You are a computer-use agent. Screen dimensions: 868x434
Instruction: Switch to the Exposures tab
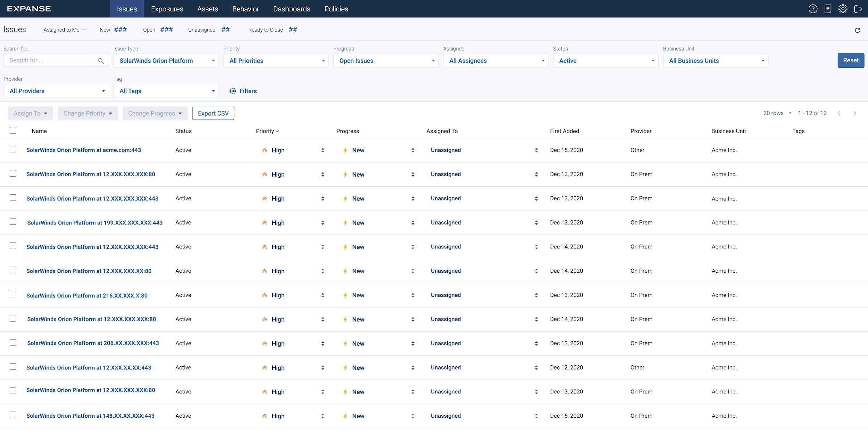tap(167, 9)
